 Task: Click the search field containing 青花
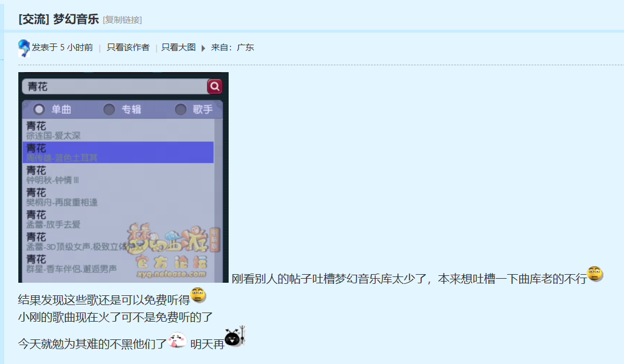click(115, 86)
